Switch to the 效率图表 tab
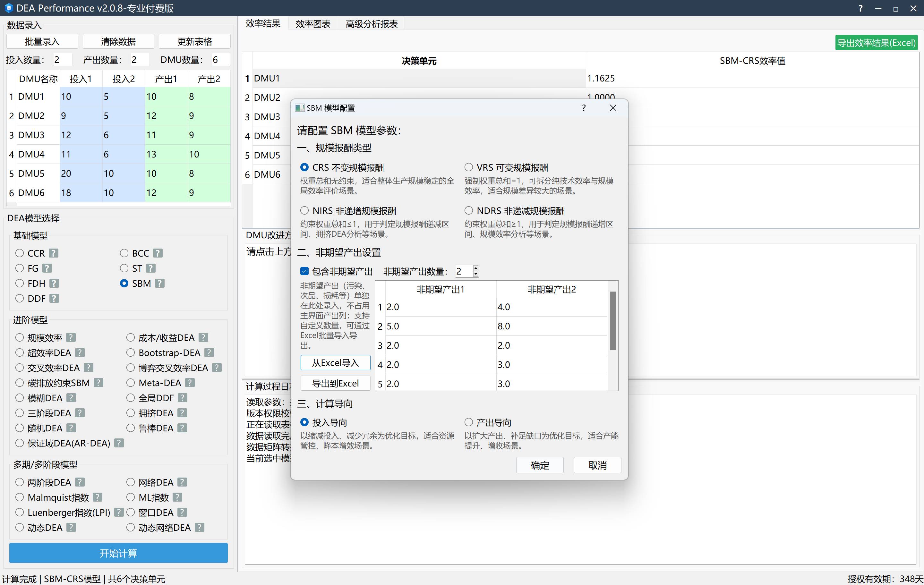Viewport: 924px width, 585px height. point(313,24)
